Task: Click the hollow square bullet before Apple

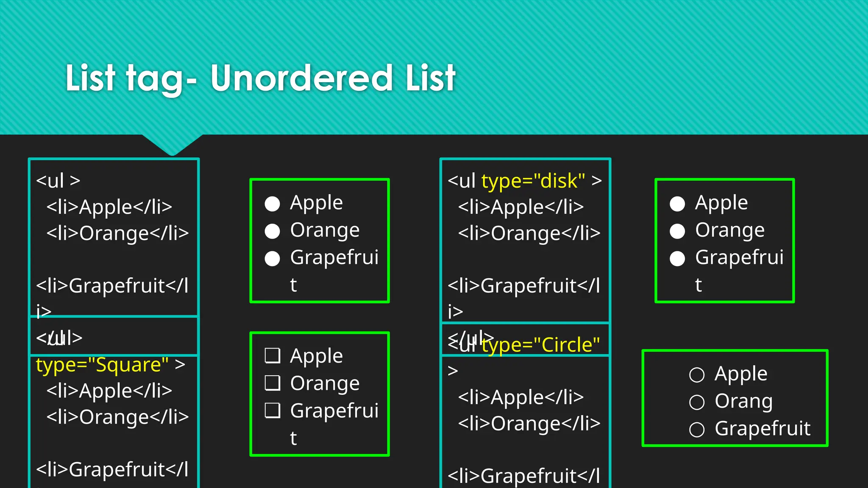Action: coord(273,356)
